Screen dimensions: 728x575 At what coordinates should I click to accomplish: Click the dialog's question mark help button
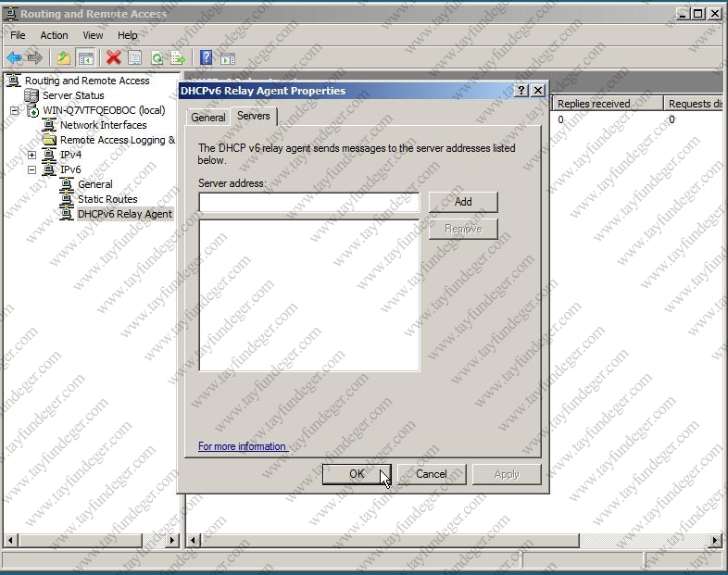click(521, 91)
